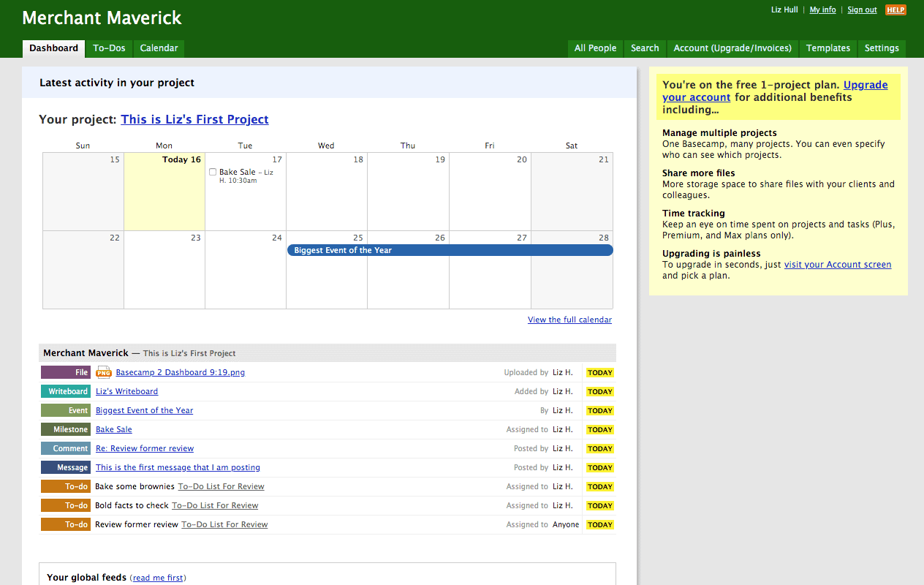Click the purple File label tag
The width and height of the screenshot is (924, 585).
[x=66, y=372]
